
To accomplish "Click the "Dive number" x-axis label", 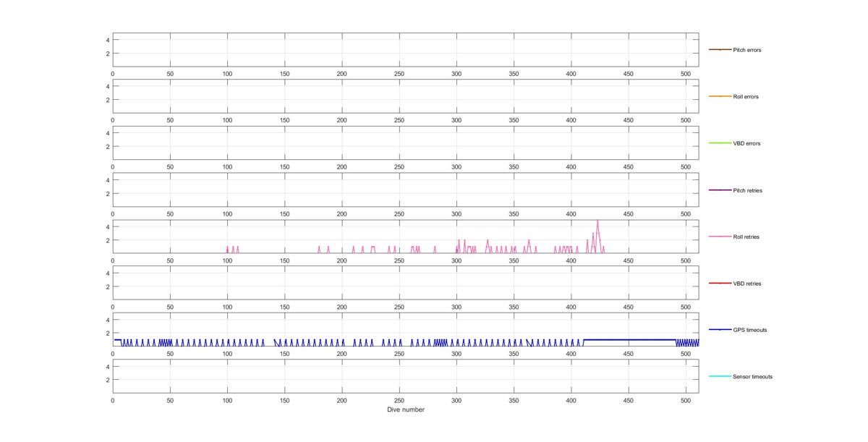I will click(406, 409).
